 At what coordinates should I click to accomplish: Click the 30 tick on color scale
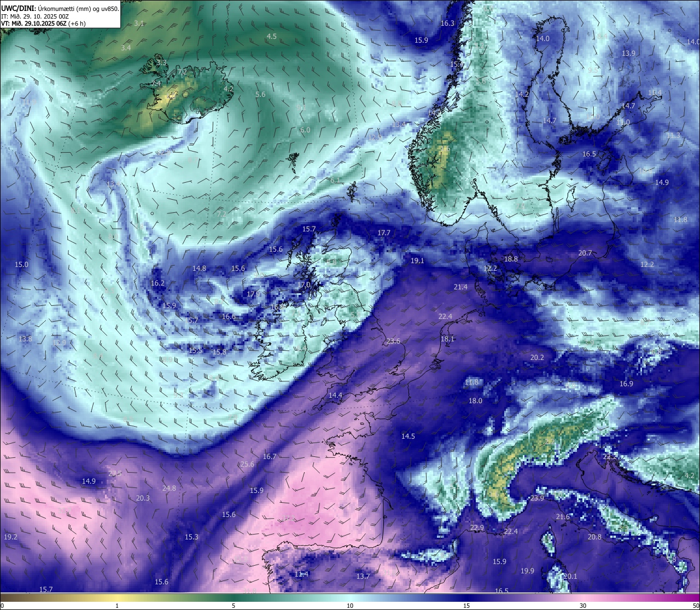point(583,606)
